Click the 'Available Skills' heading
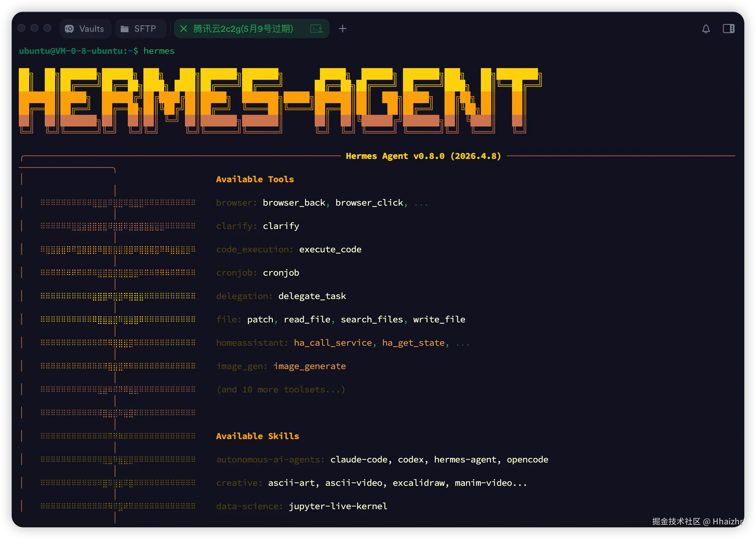Screen dimensions: 756x539 click(257, 436)
